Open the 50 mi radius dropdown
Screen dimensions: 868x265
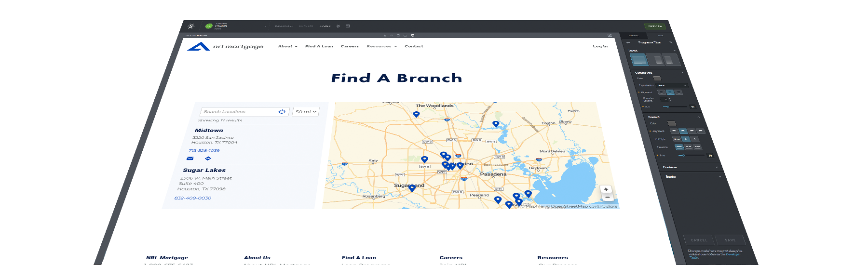(306, 112)
